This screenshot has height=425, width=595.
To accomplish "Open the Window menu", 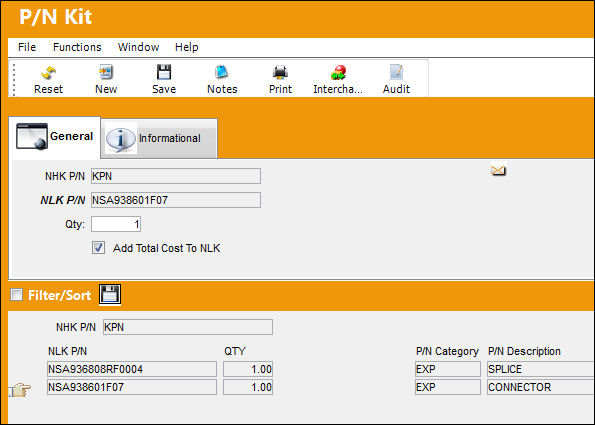I will click(139, 47).
